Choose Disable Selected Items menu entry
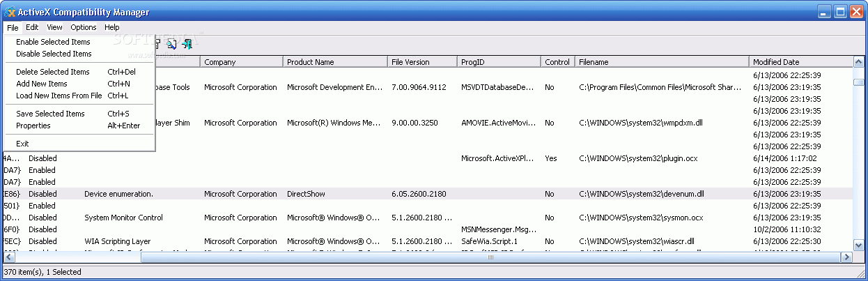Image resolution: width=868 pixels, height=281 pixels. (x=79, y=54)
